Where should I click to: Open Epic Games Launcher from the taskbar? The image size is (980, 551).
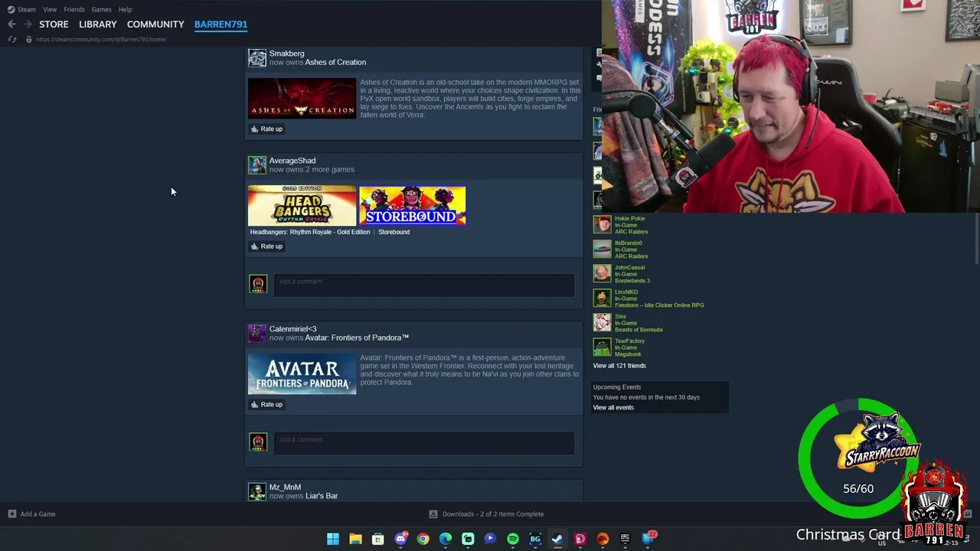pos(625,540)
